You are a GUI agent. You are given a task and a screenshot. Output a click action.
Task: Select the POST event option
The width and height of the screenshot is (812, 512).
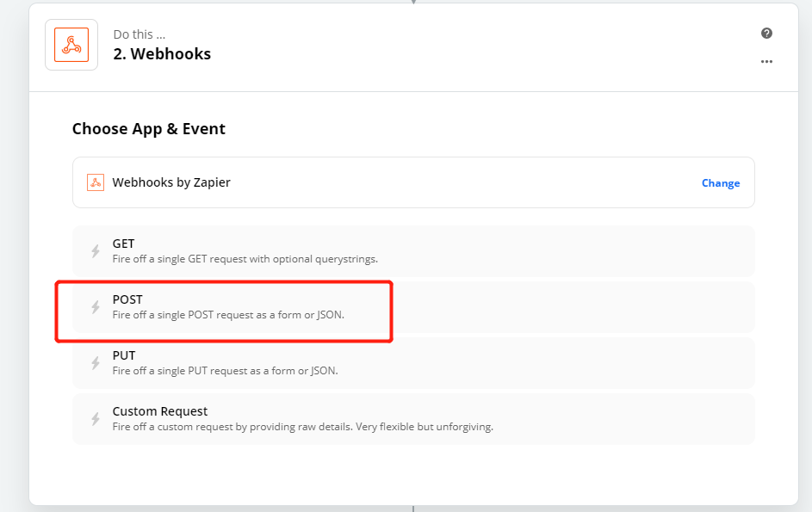[x=413, y=307]
